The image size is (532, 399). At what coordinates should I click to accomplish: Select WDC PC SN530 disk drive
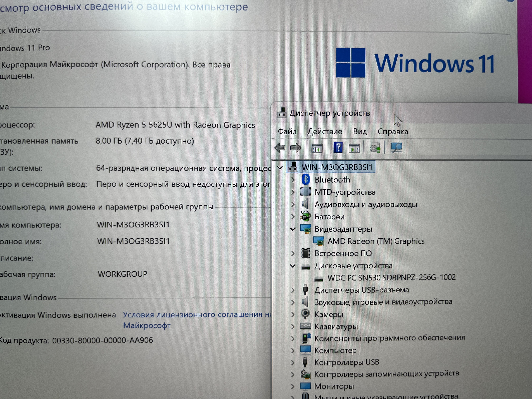[391, 277]
